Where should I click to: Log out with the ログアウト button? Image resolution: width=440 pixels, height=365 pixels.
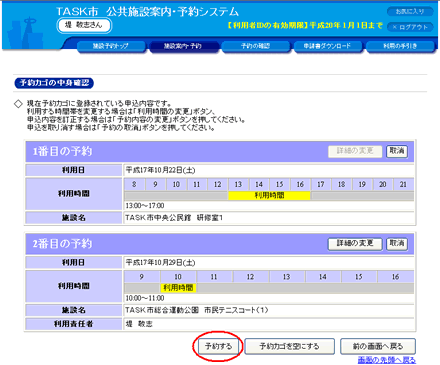410,27
